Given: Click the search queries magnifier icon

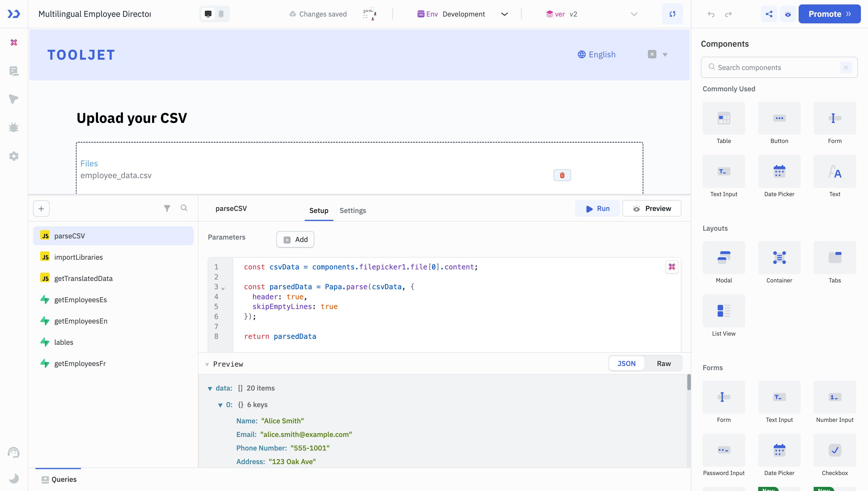Looking at the screenshot, I should [x=184, y=208].
